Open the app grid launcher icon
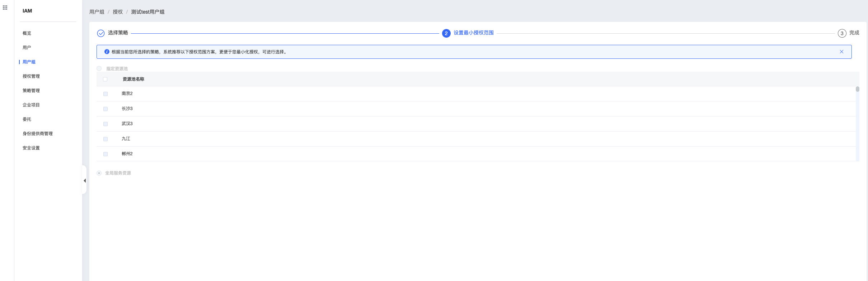 [5, 8]
